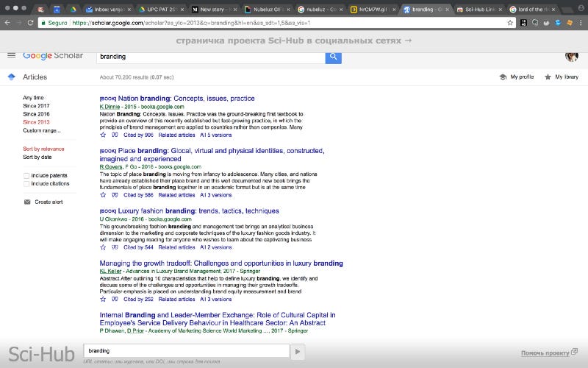588x368 pixels.
Task: Open All 2 versions link
Action: click(x=215, y=247)
